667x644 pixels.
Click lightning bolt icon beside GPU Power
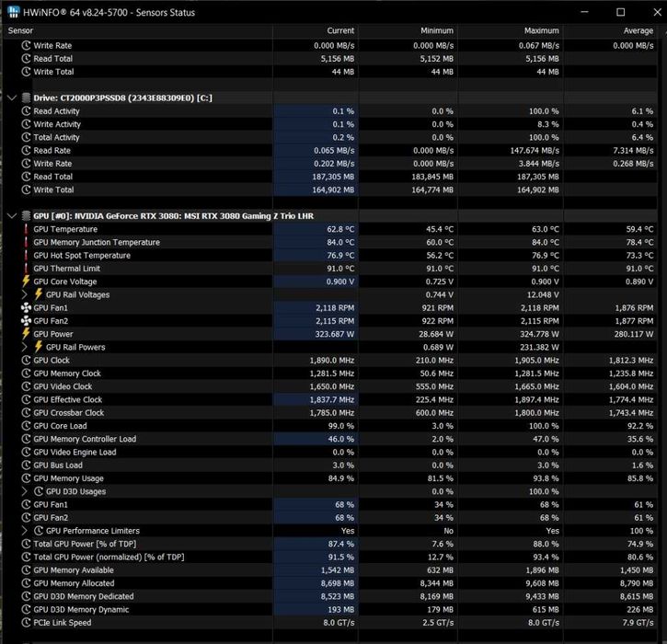(x=26, y=333)
